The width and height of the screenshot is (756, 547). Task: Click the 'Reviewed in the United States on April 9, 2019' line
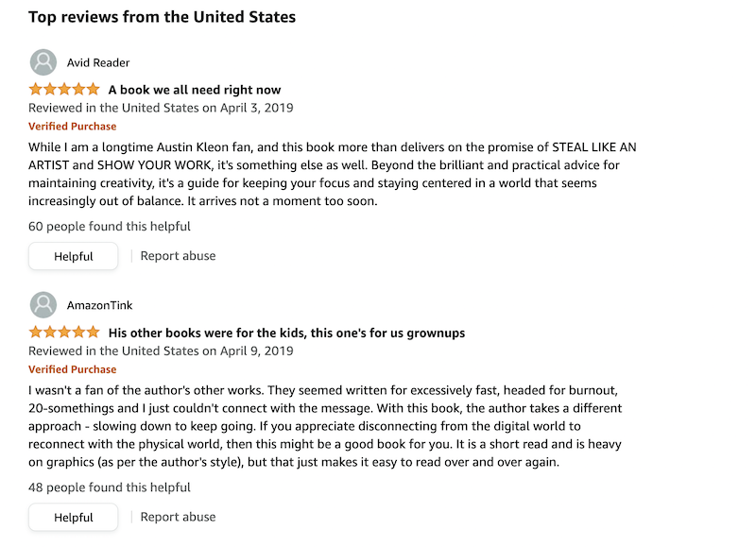pos(161,350)
